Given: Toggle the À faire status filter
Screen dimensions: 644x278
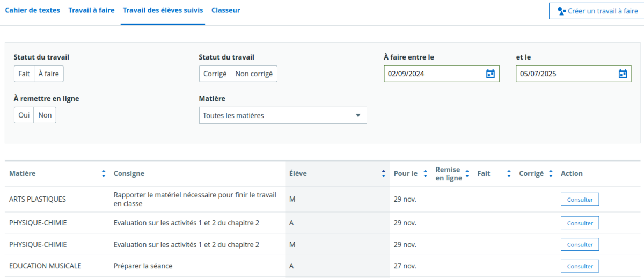Looking at the screenshot, I should (48, 74).
